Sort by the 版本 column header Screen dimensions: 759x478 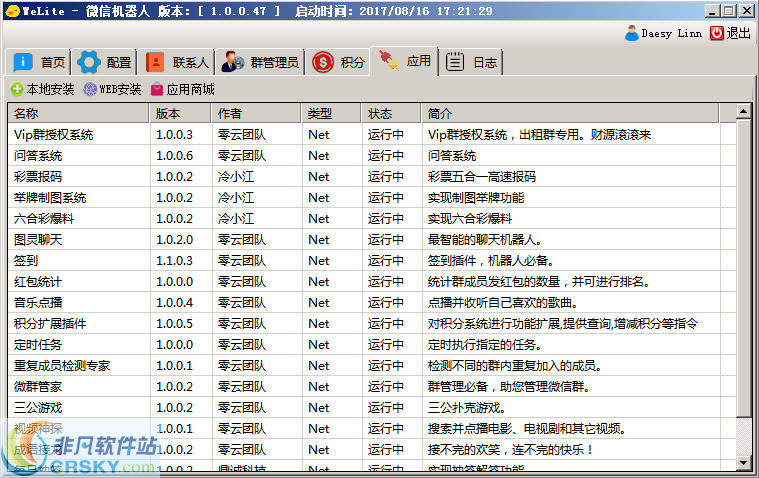point(180,114)
